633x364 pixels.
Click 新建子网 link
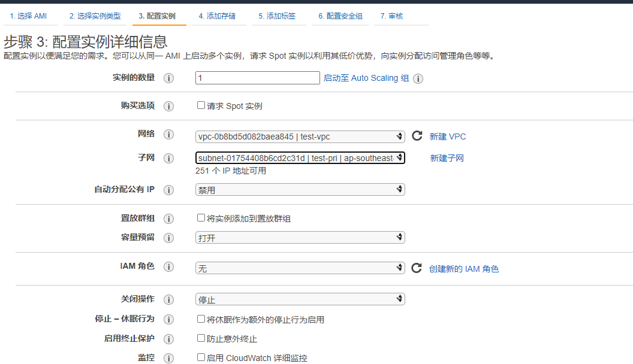coord(447,159)
